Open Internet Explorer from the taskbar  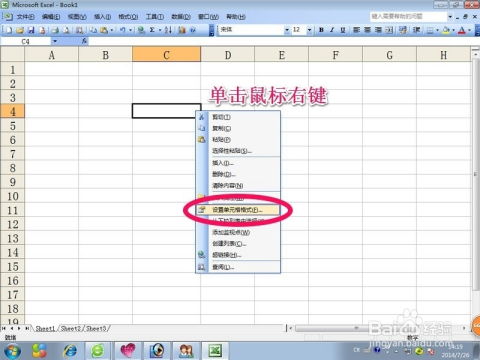[x=70, y=351]
